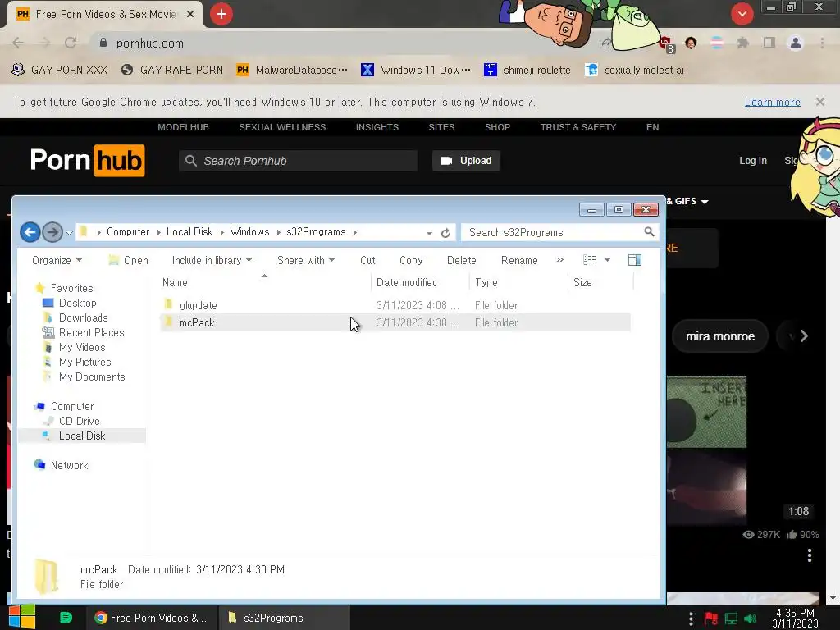Viewport: 840px width, 630px height.
Task: Open the Explorer address bar history dropdown
Action: point(429,233)
